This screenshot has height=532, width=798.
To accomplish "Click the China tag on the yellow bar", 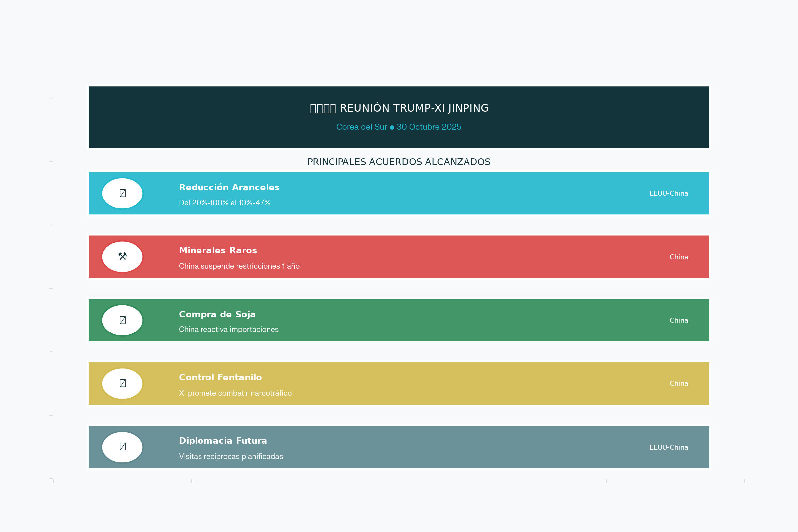I will coord(679,383).
